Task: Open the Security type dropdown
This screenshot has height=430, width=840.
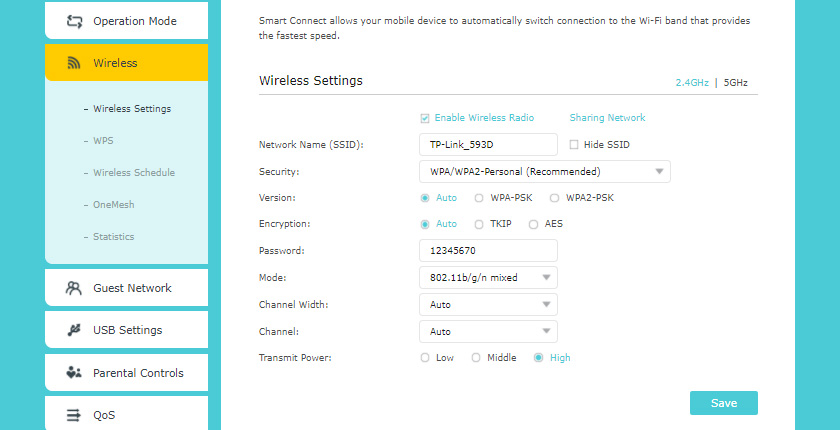Action: coord(544,172)
